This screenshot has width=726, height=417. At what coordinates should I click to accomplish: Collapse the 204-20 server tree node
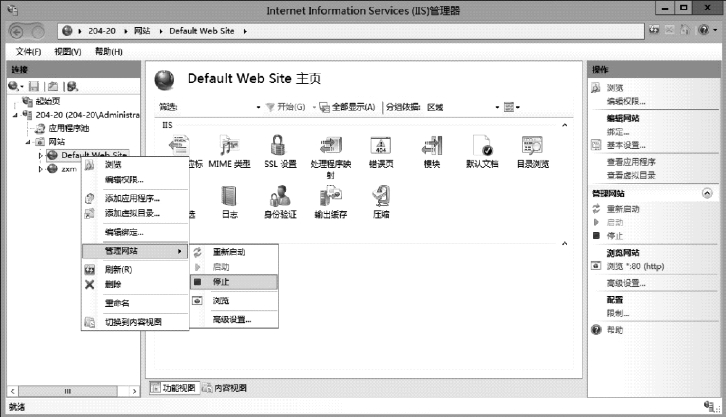(x=15, y=115)
